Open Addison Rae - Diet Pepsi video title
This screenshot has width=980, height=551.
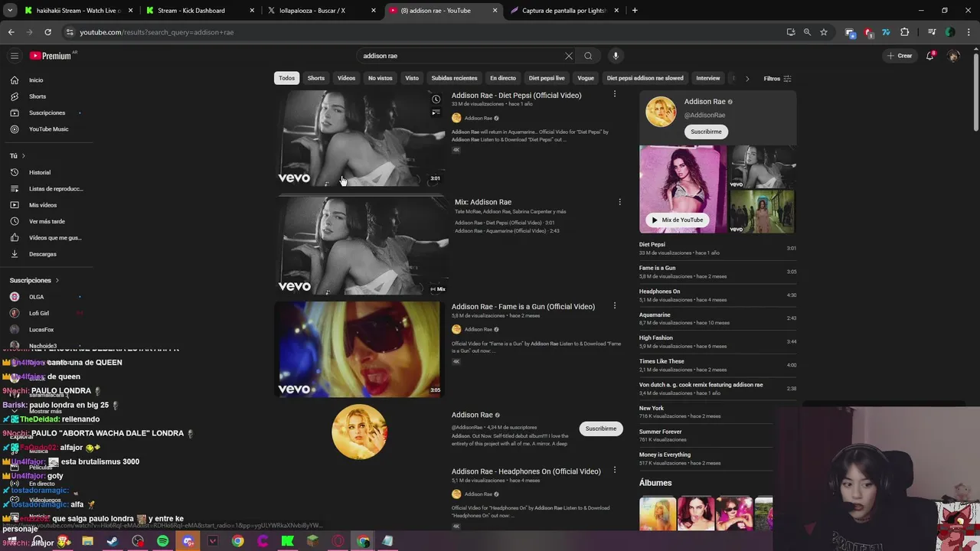(516, 96)
